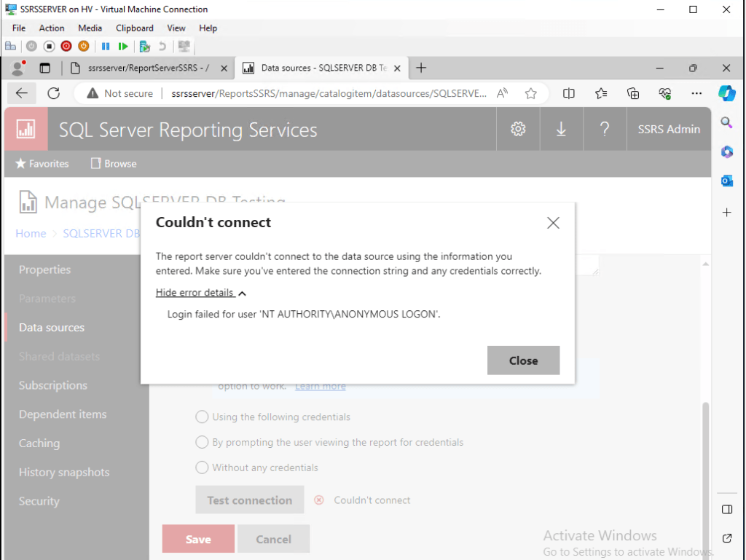Go to the Home breadcrumb link
The height and width of the screenshot is (560, 746).
coord(31,234)
